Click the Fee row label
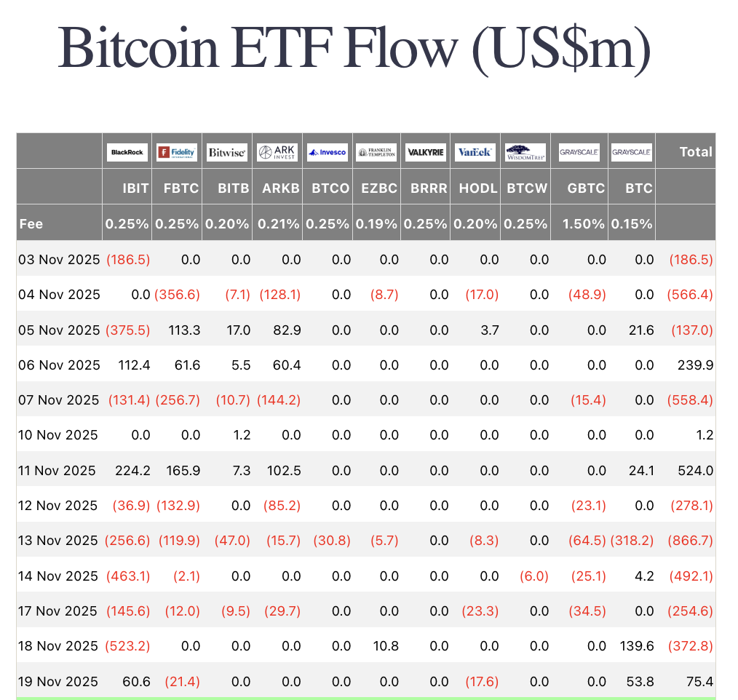 pyautogui.click(x=31, y=224)
